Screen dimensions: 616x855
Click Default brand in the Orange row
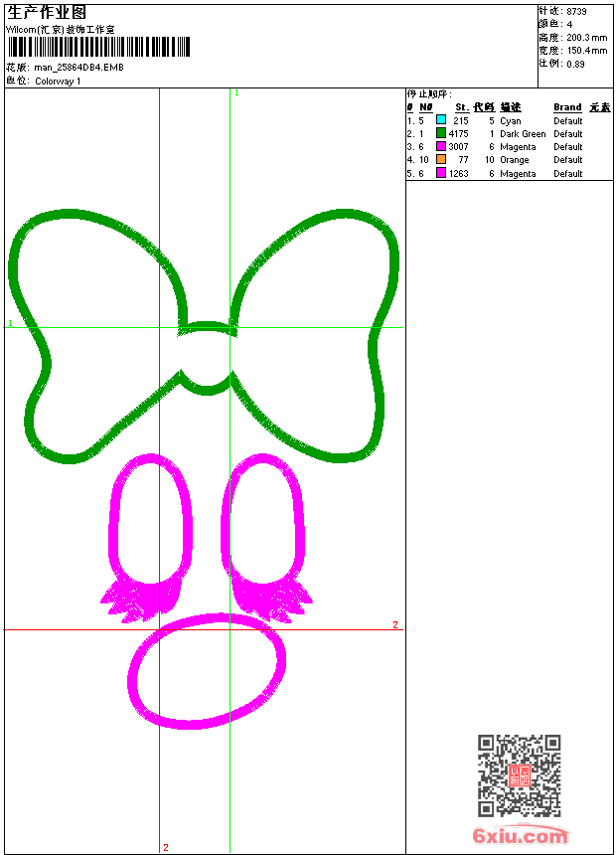click(567, 160)
